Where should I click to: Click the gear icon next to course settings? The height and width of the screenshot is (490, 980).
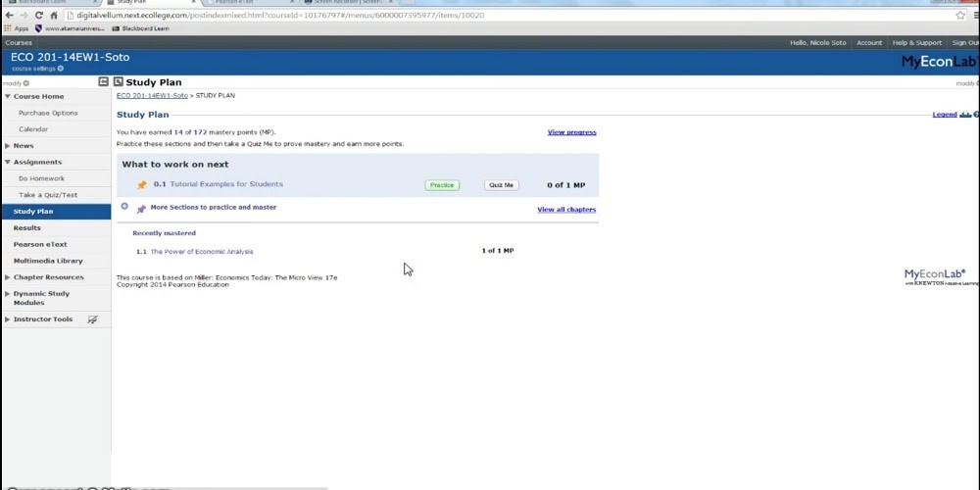(60, 69)
